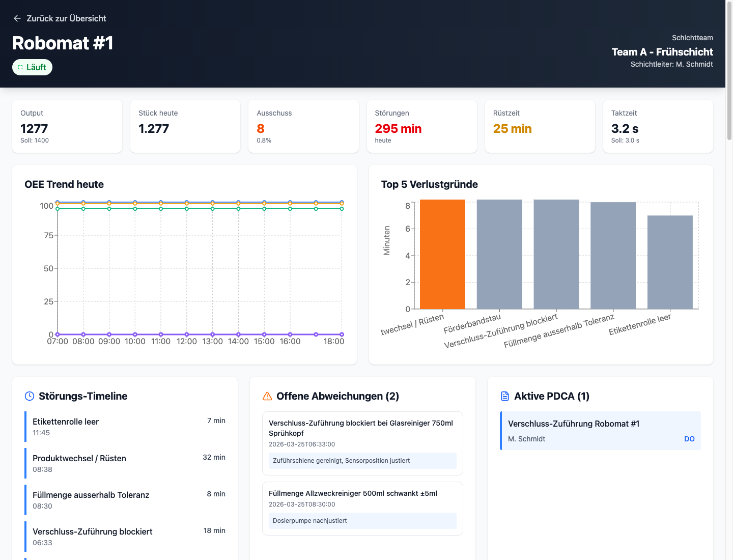Click the Störungen 295 min KPI card

point(421,126)
